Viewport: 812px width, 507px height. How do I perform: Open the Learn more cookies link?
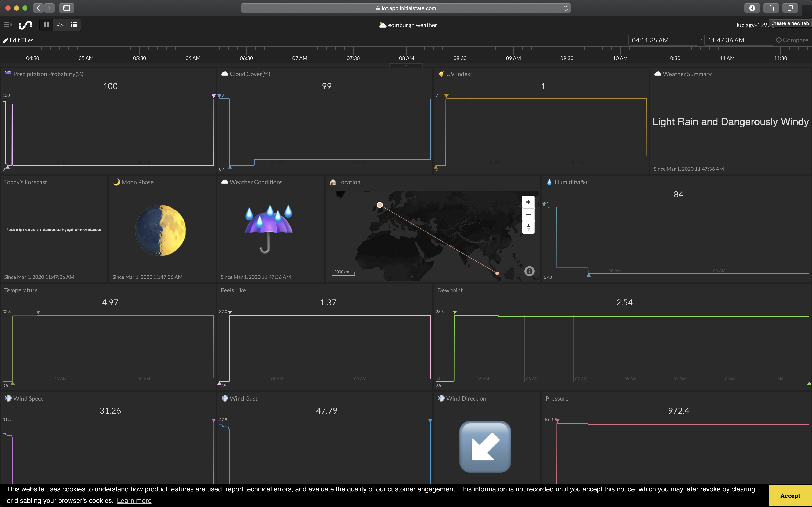(x=134, y=500)
